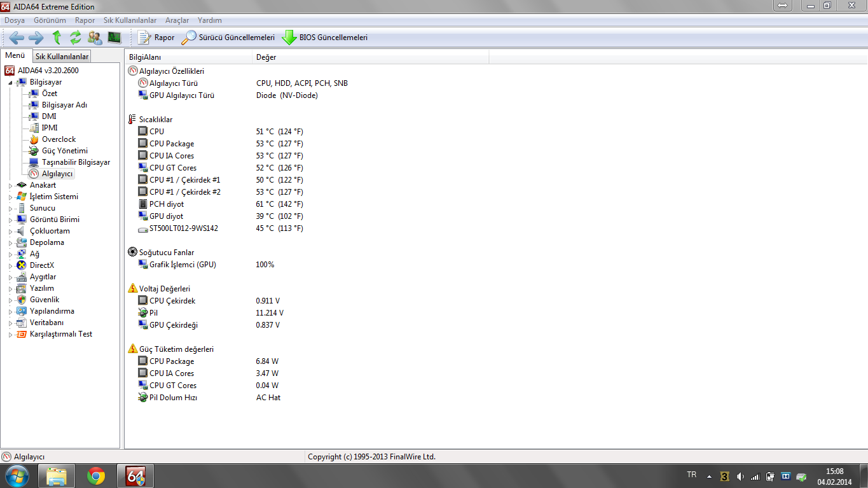Image resolution: width=868 pixels, height=488 pixels.
Task: Select AIDA64 v3.20.2600 root tree node
Action: (x=42, y=71)
